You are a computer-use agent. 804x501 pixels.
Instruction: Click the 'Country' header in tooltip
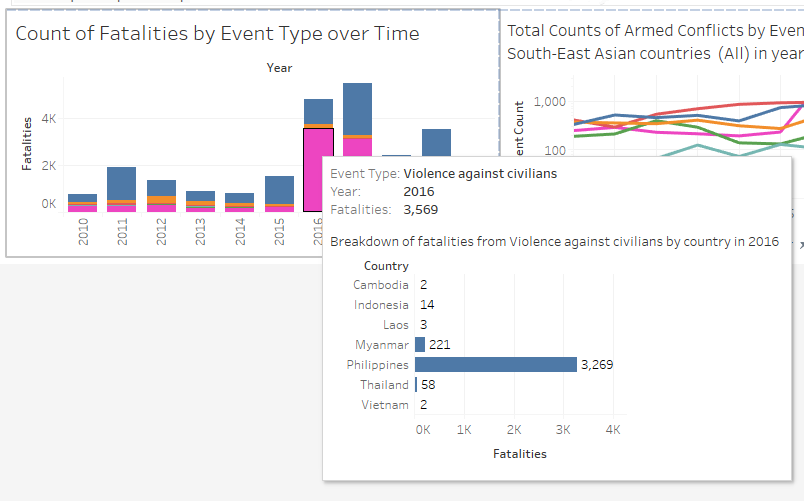click(x=386, y=266)
